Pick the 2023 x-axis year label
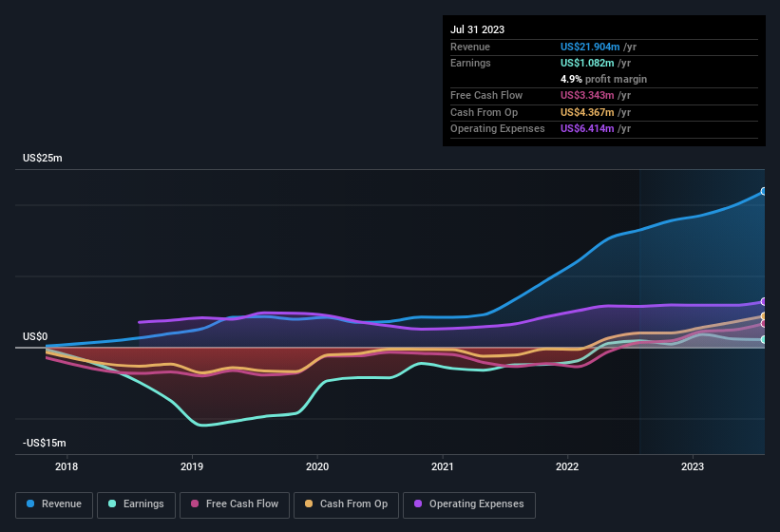Screen dimensions: 780x532 pos(693,466)
